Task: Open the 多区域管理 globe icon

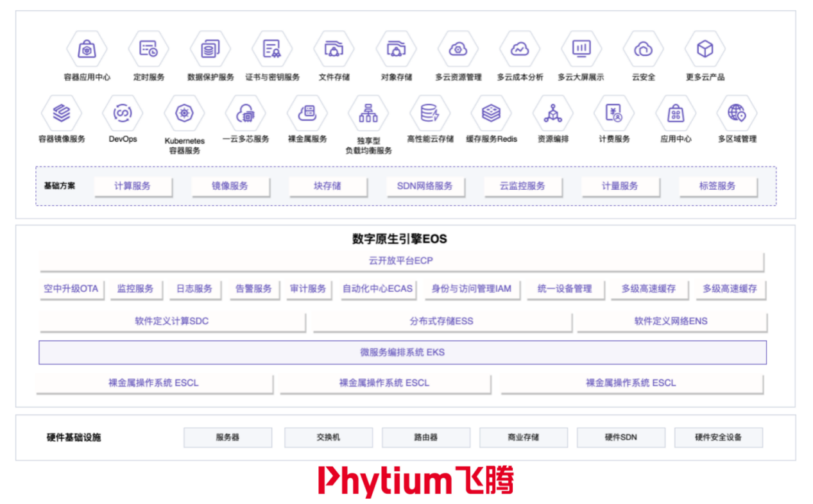Action: coord(737,113)
